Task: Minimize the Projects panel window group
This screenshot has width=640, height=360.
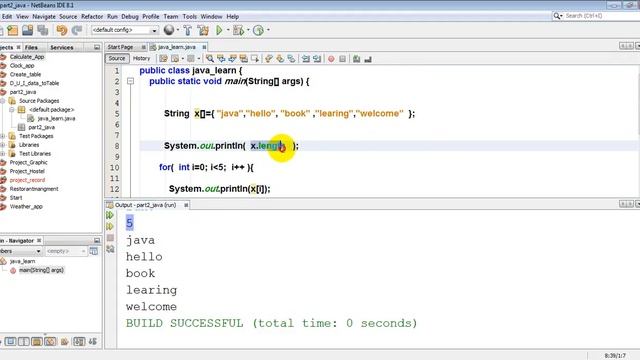Action: [97, 47]
